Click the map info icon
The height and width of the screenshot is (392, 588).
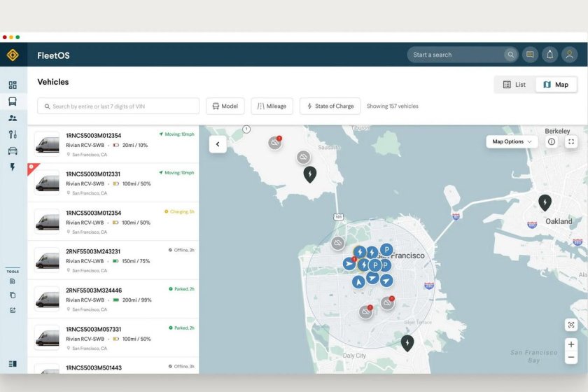pos(552,141)
